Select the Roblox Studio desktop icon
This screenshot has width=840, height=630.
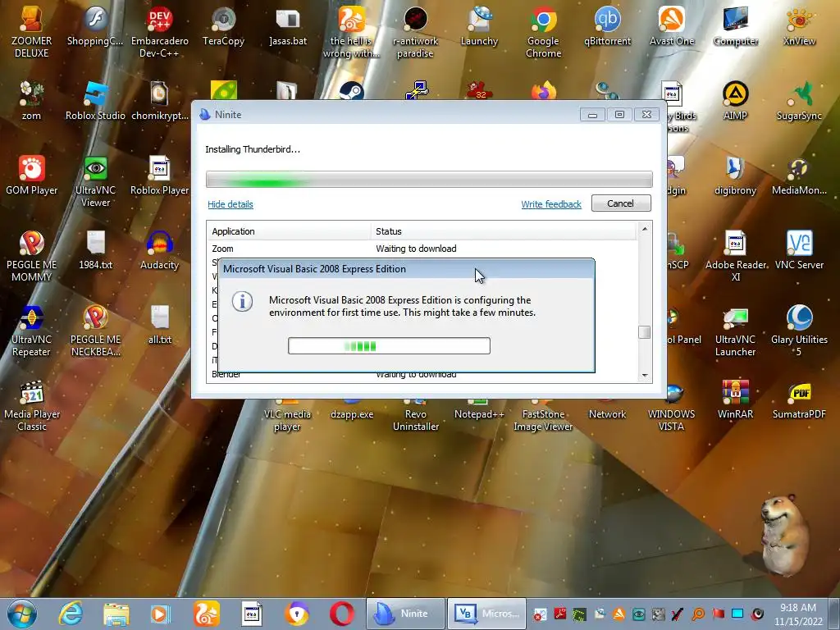[x=95, y=101]
